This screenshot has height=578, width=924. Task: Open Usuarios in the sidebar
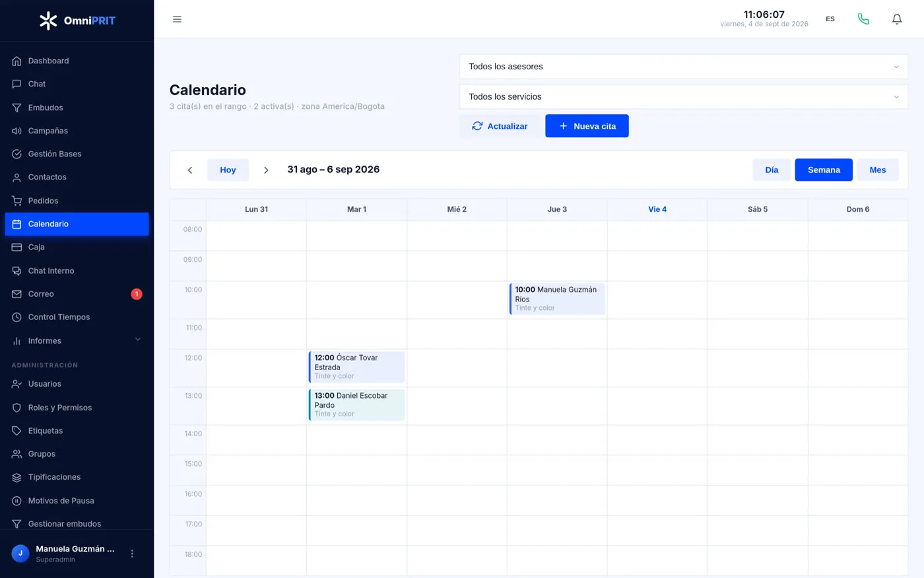pyautogui.click(x=77, y=384)
